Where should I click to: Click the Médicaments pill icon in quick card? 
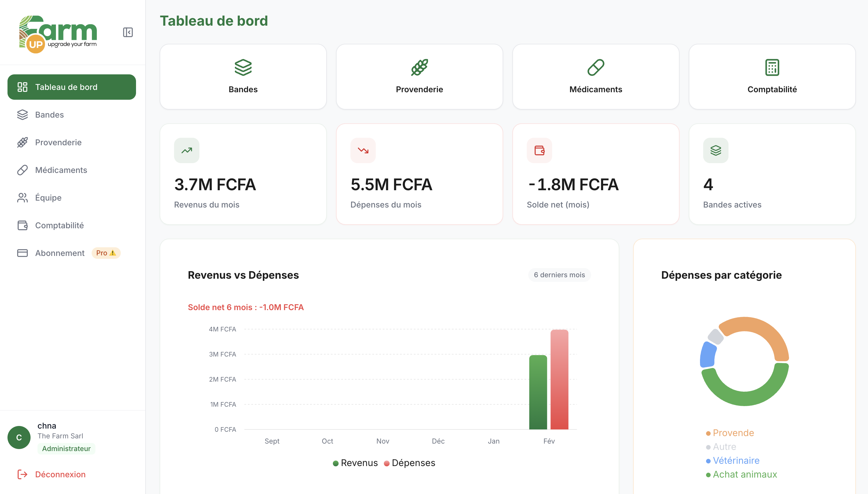tap(596, 67)
